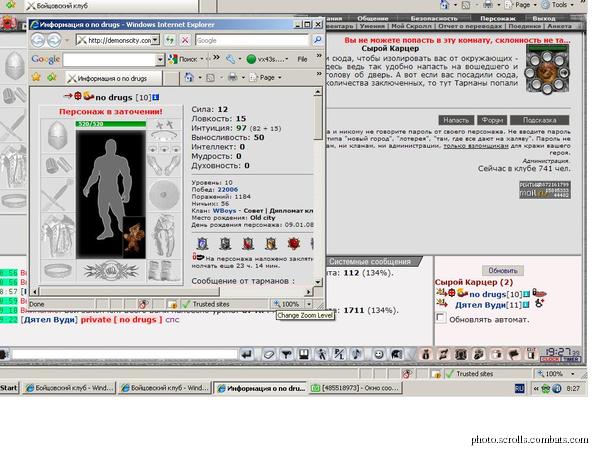Screen dimensions: 600x450
Task: Click the exit door icon on the bottom bar
Action: point(532,354)
